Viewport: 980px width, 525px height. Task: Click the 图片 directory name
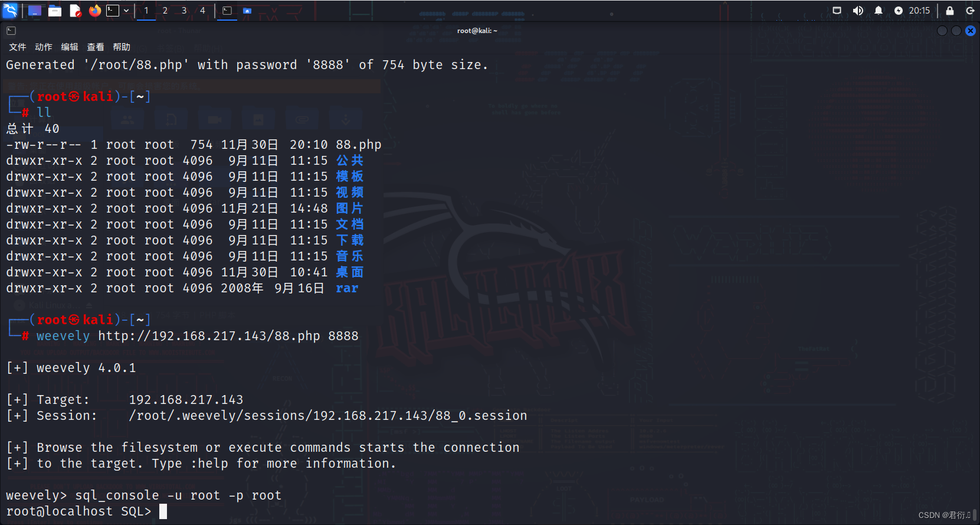(x=350, y=208)
